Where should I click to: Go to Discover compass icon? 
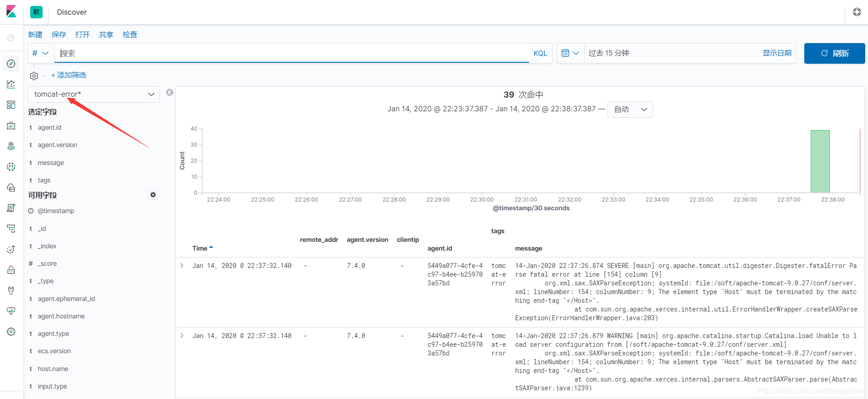coord(11,64)
